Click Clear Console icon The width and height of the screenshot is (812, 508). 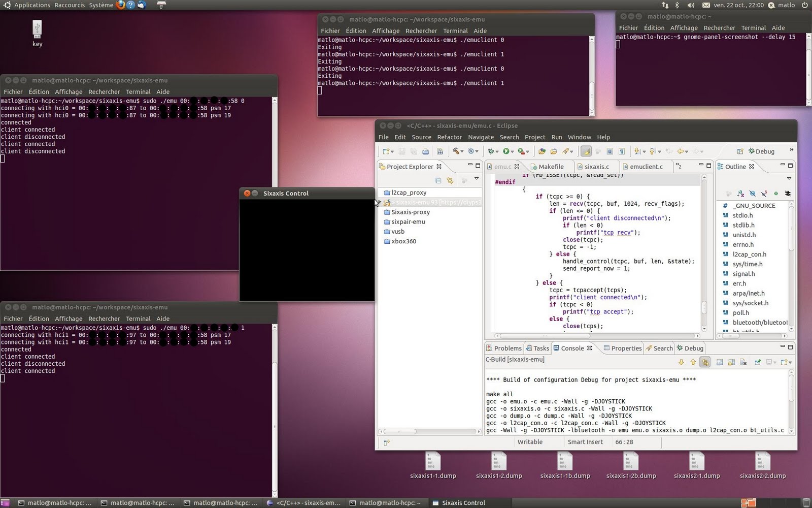pos(743,362)
